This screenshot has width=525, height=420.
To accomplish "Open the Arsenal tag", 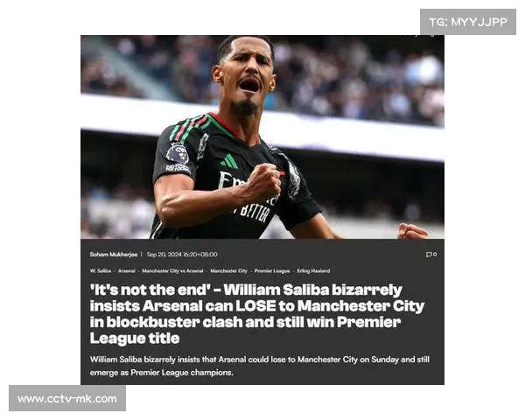I will coord(127,271).
